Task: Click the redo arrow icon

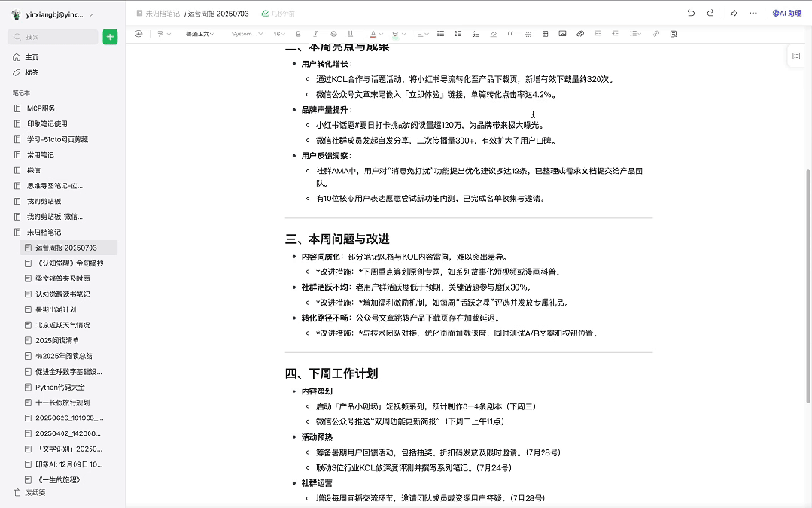Action: [710, 13]
